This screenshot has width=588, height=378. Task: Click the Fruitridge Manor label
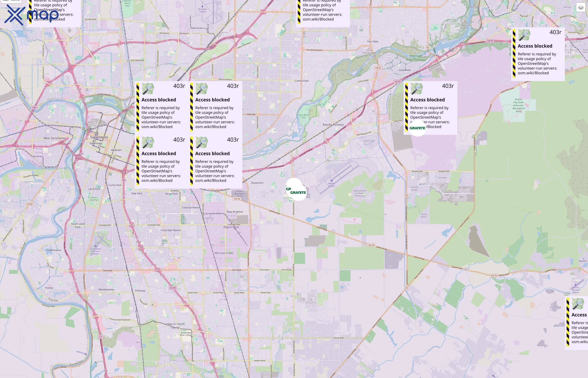pyautogui.click(x=171, y=231)
